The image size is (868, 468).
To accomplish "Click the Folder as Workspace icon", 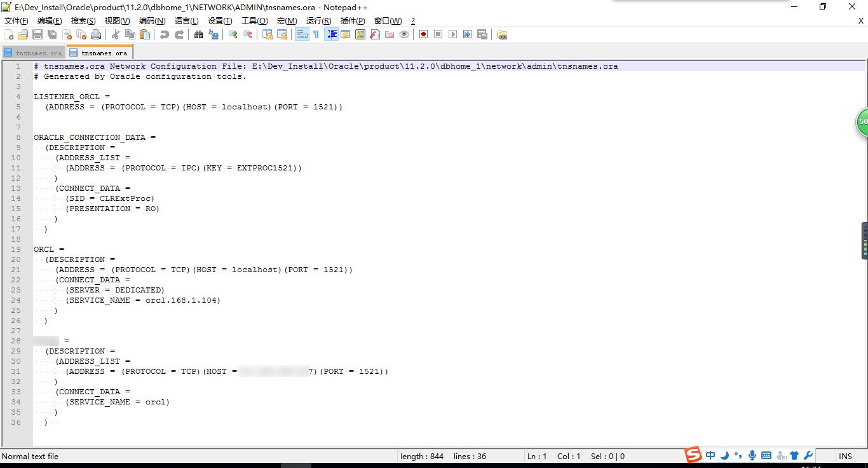I will point(390,34).
